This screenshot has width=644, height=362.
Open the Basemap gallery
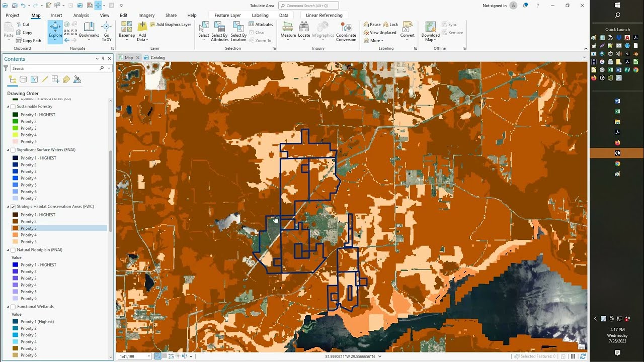(127, 31)
